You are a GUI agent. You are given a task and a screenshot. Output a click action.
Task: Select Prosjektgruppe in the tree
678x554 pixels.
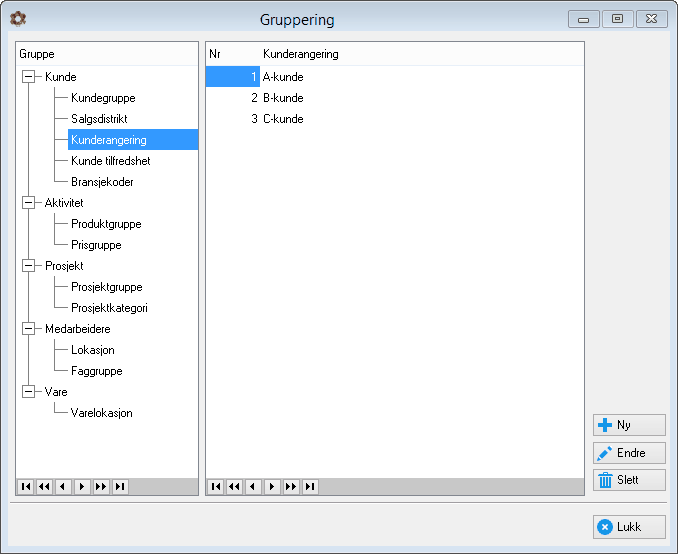point(106,287)
